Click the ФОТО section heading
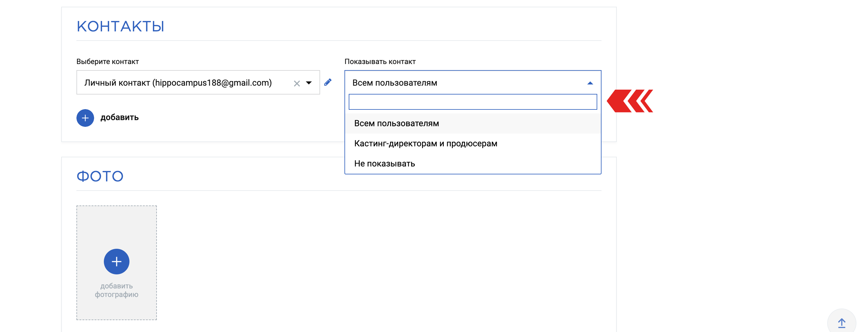 (x=100, y=176)
